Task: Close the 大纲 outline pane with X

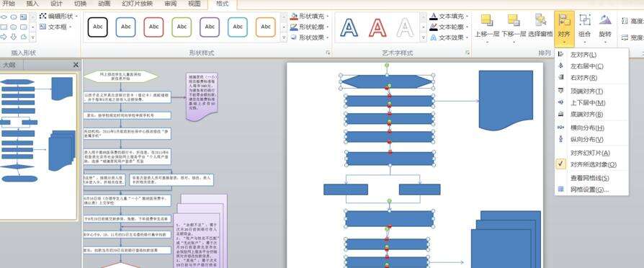Action: click(76, 65)
